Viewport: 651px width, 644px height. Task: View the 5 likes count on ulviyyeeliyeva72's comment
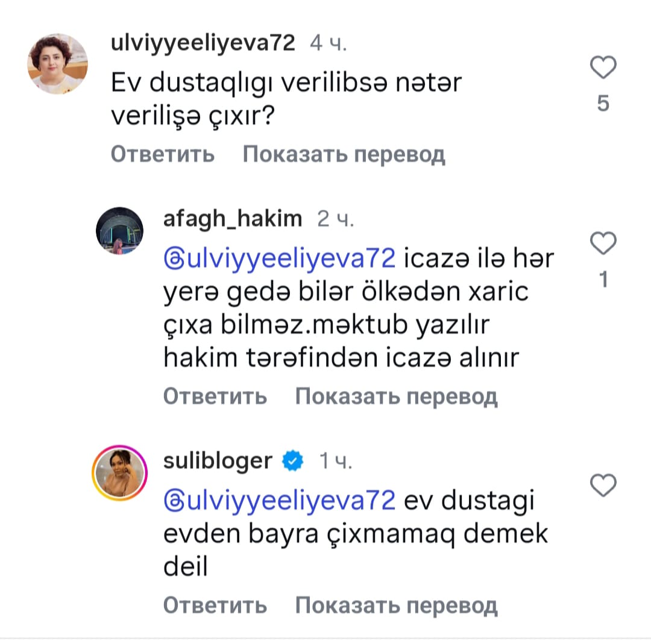coord(603,104)
